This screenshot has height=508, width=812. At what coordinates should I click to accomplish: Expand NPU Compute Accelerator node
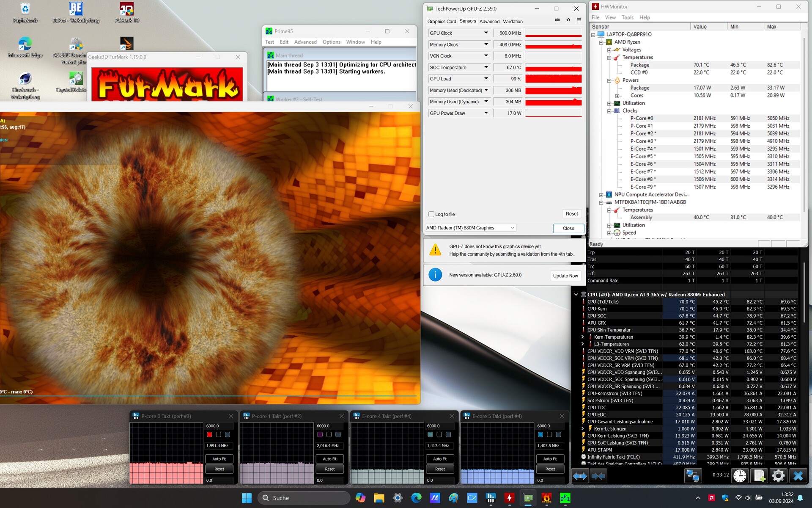click(x=601, y=195)
